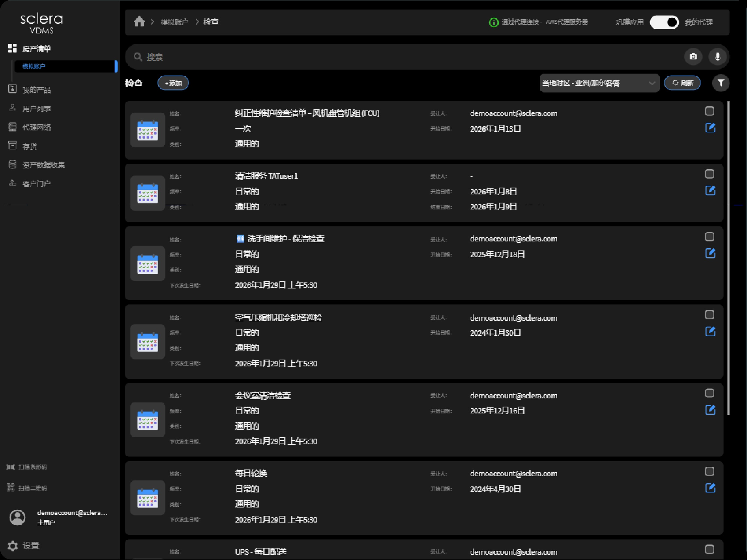Edit the 会议室清洁检查 entry
This screenshot has height=560, width=747.
pos(710,410)
